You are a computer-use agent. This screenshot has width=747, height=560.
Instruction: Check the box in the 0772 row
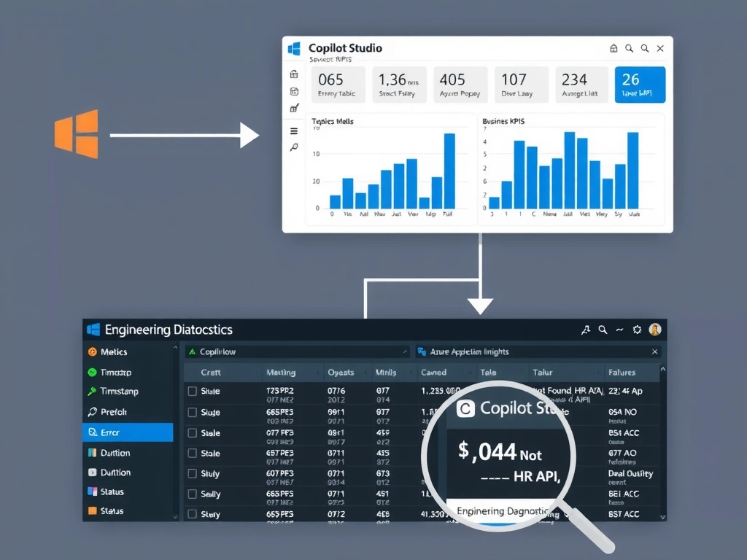[x=192, y=514]
